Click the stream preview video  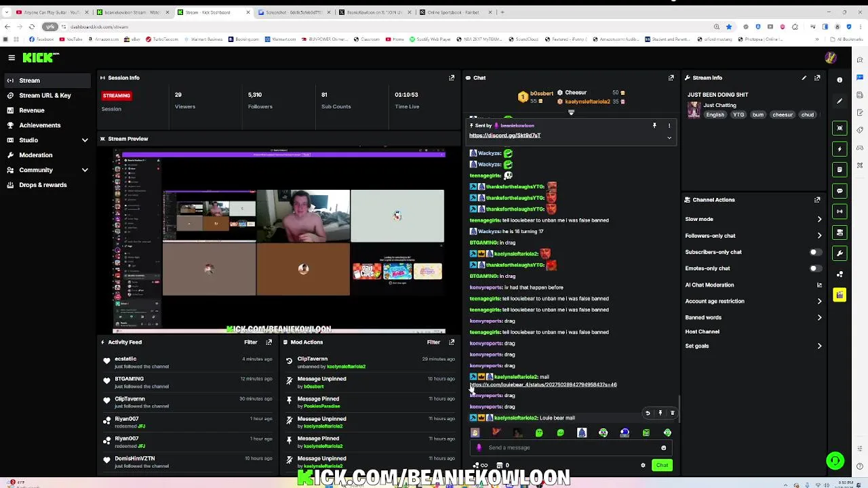[279, 241]
